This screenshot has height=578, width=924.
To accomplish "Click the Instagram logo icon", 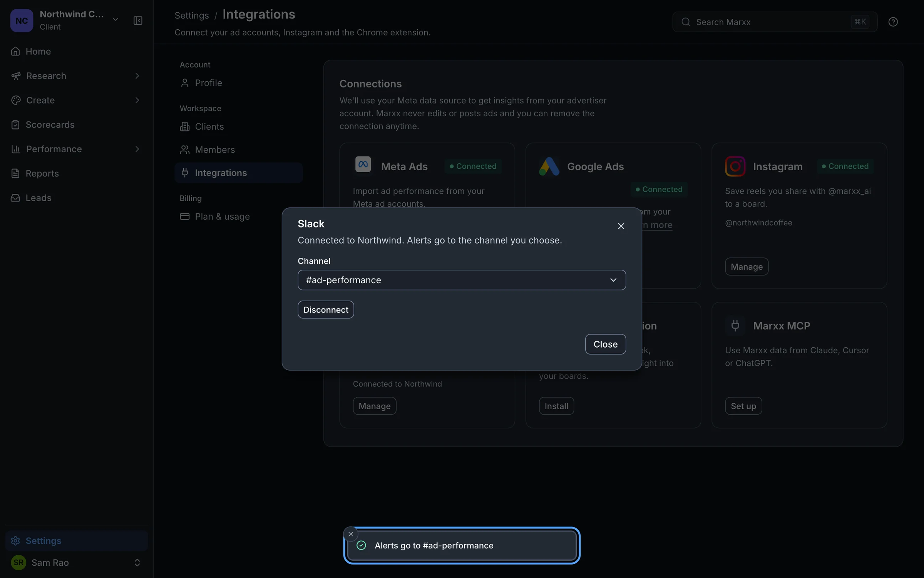I will pyautogui.click(x=735, y=166).
